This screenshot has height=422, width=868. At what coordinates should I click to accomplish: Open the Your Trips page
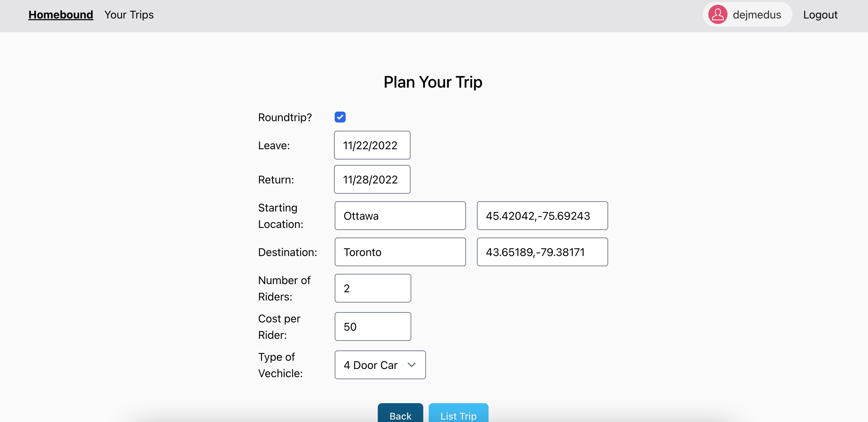pos(129,15)
